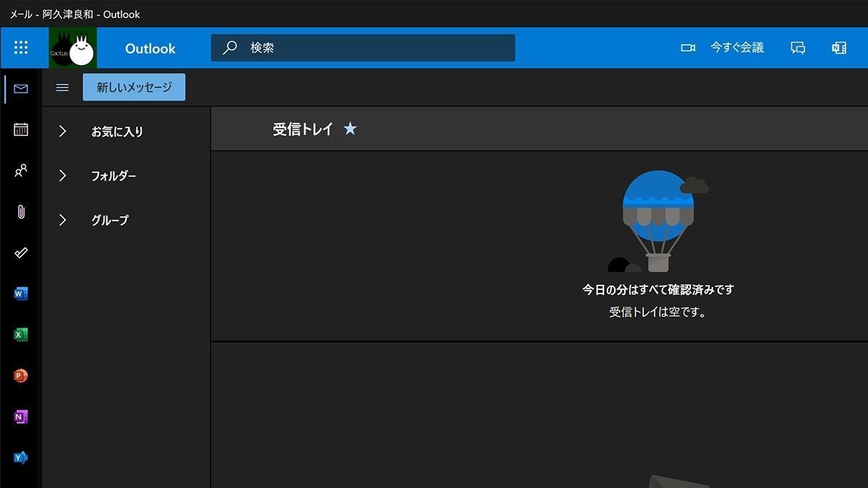The height and width of the screenshot is (488, 868).
Task: Click the magnifier search icon
Action: coord(230,48)
